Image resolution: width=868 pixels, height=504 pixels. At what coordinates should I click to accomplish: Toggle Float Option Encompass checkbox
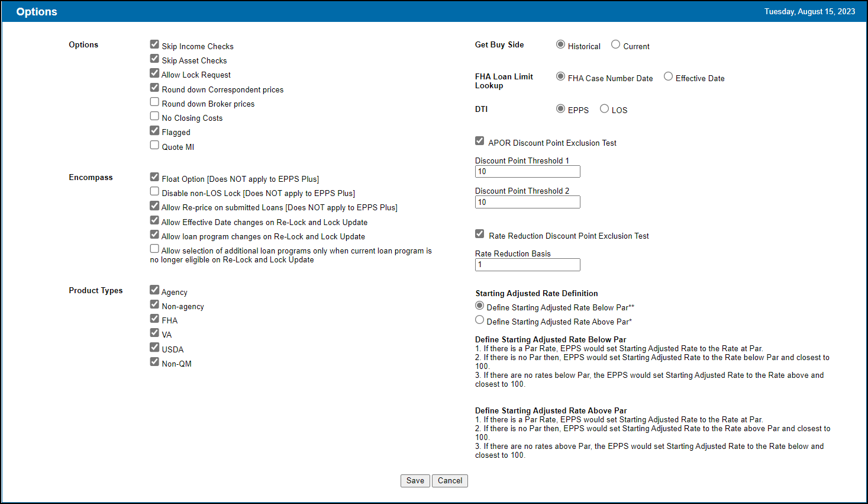[154, 177]
